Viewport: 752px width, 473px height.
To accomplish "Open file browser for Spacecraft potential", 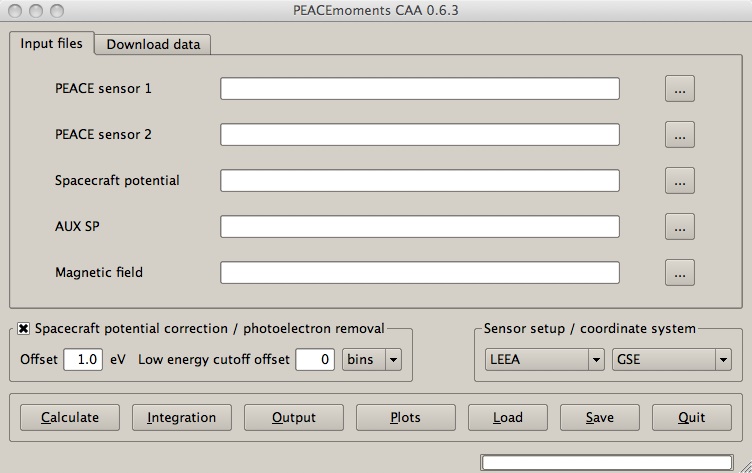I will pos(680,181).
